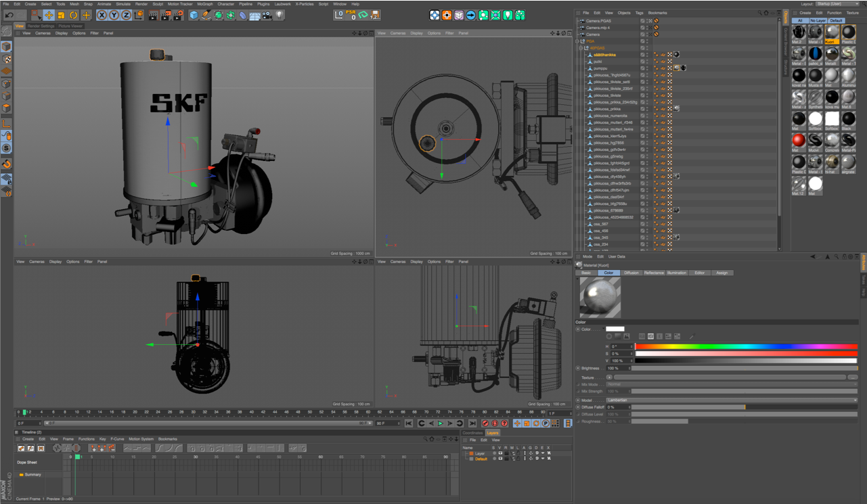Image resolution: width=867 pixels, height=504 pixels.
Task: Open the Mix Mode dropdown
Action: [x=732, y=384]
